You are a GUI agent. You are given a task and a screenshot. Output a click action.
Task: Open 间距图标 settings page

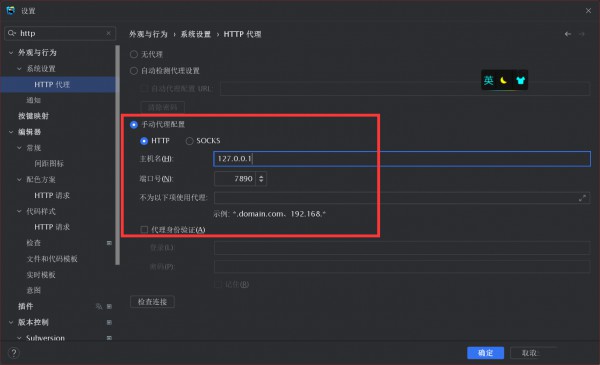tap(49, 164)
